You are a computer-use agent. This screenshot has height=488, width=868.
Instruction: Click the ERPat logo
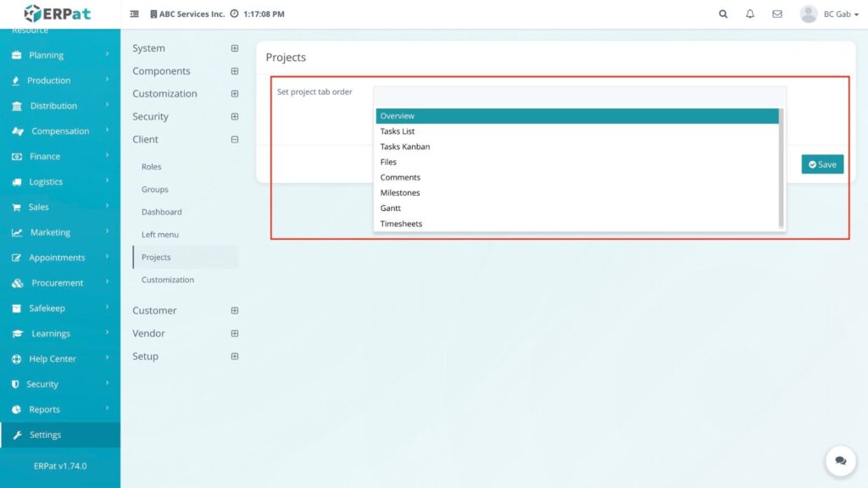(x=57, y=14)
